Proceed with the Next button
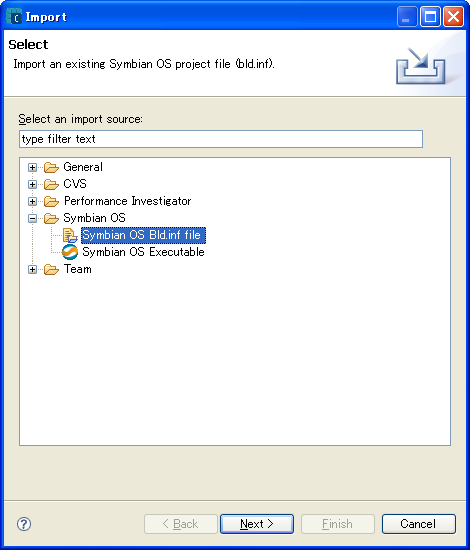This screenshot has height=550, width=470. [x=257, y=524]
